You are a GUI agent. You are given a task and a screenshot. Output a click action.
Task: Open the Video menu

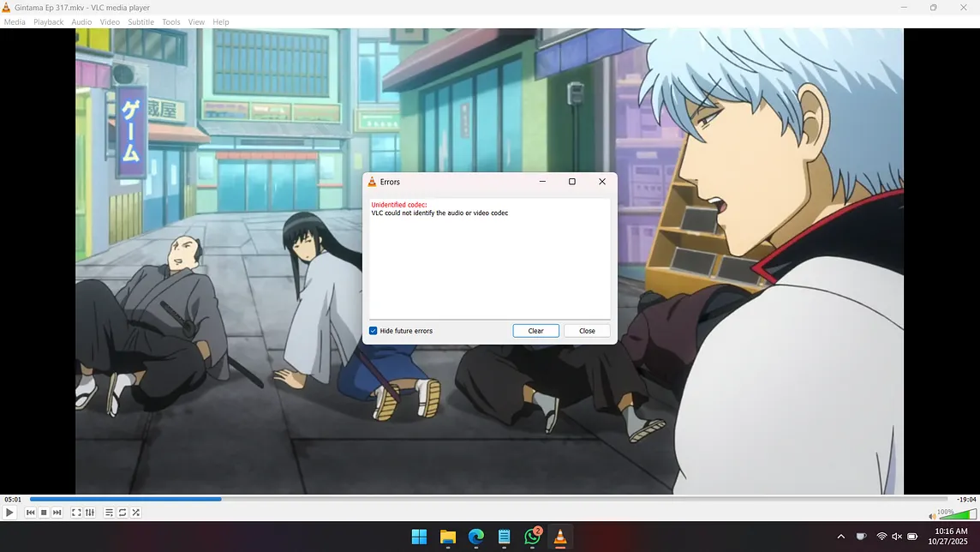point(110,22)
